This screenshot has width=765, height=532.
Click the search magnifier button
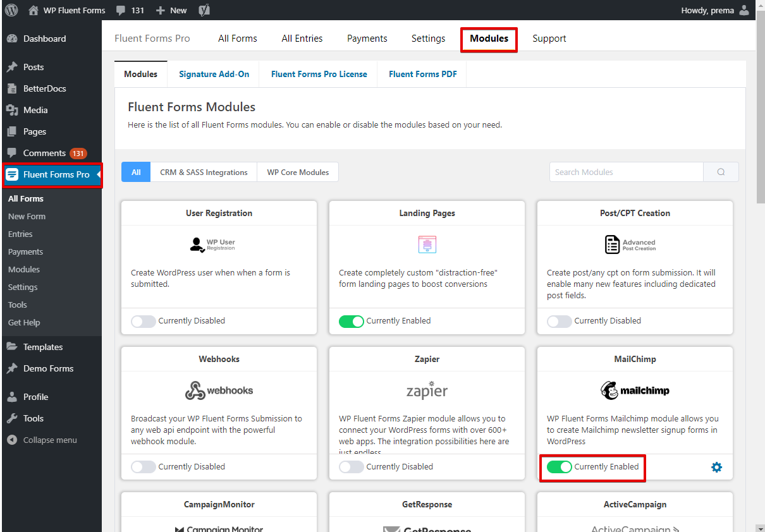(721, 172)
